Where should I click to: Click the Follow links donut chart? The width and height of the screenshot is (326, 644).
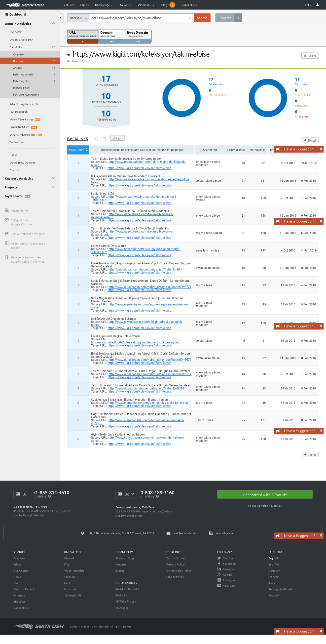point(182,98)
